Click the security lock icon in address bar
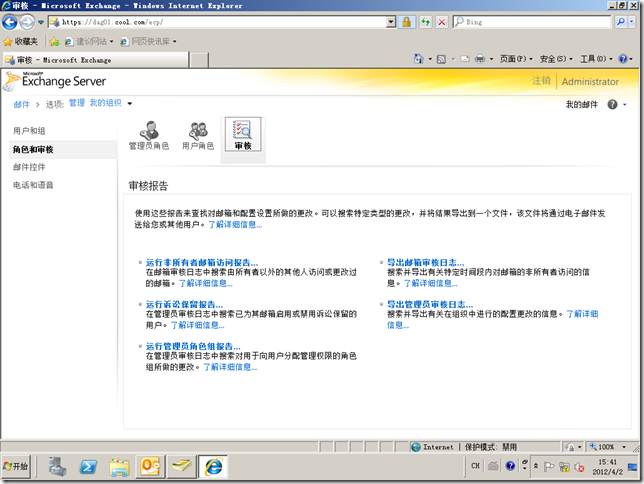The width and height of the screenshot is (644, 484). pyautogui.click(x=408, y=21)
